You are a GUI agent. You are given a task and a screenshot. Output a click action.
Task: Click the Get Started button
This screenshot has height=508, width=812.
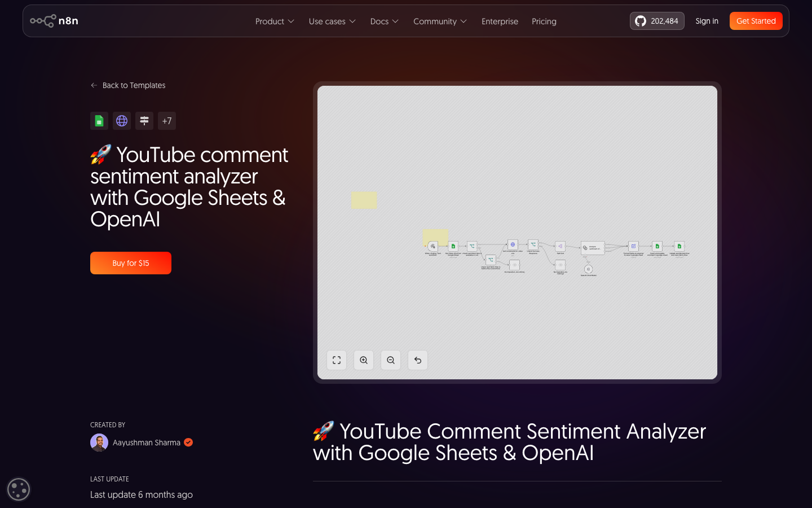[x=756, y=21]
